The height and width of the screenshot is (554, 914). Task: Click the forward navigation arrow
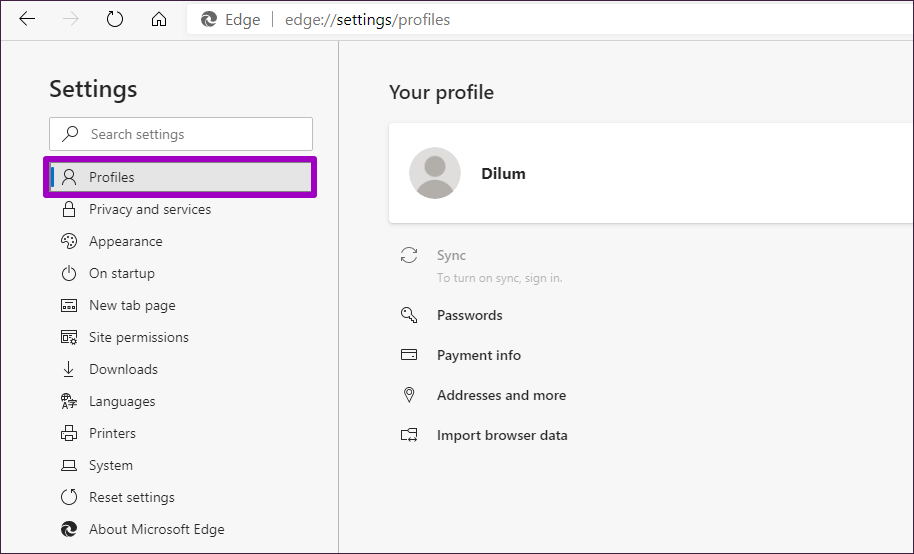pyautogui.click(x=71, y=19)
